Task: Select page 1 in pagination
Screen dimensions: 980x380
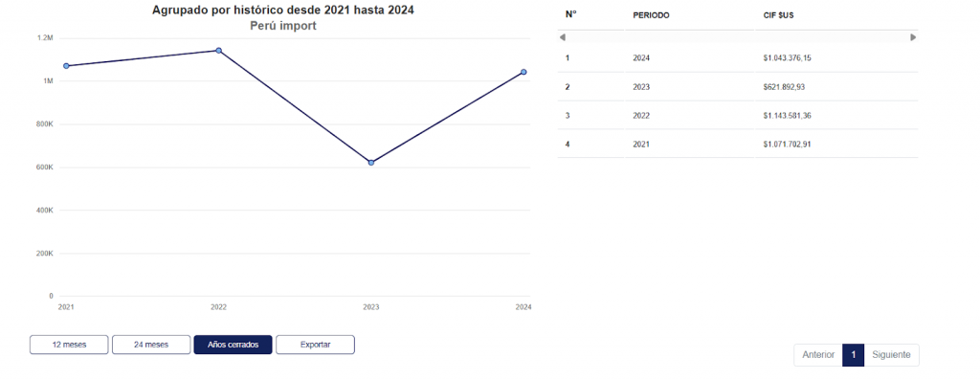Action: click(x=853, y=354)
